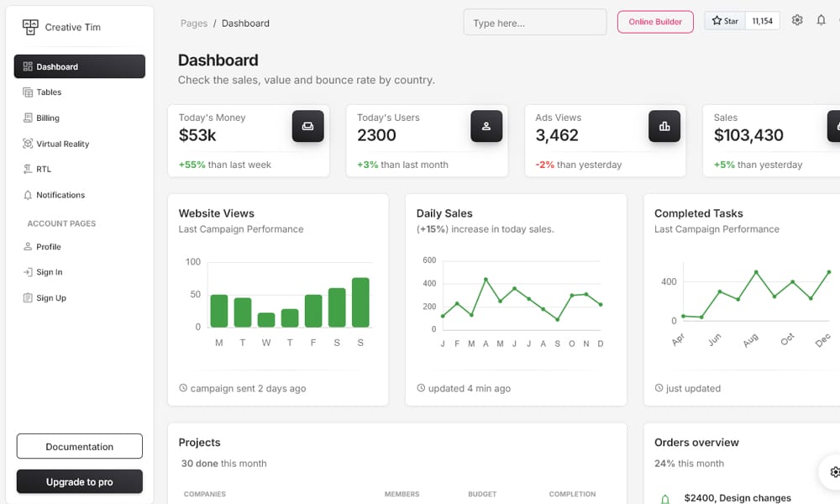Click the user icon on Today's Users card
840x504 pixels.
click(x=486, y=126)
